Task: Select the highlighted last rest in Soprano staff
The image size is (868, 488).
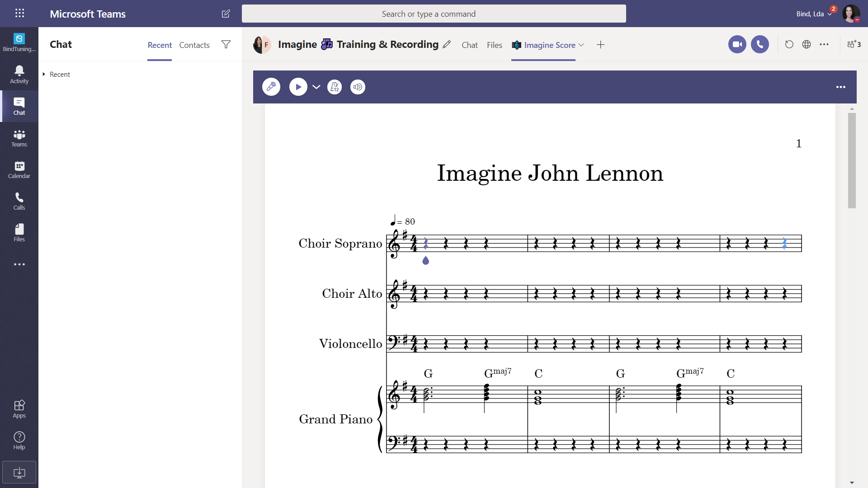Action: pos(784,244)
